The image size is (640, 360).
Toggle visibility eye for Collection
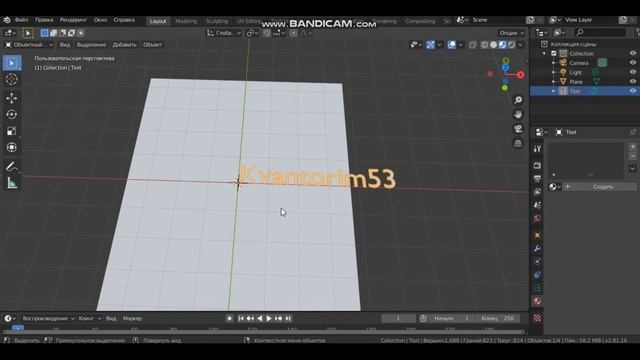(633, 53)
